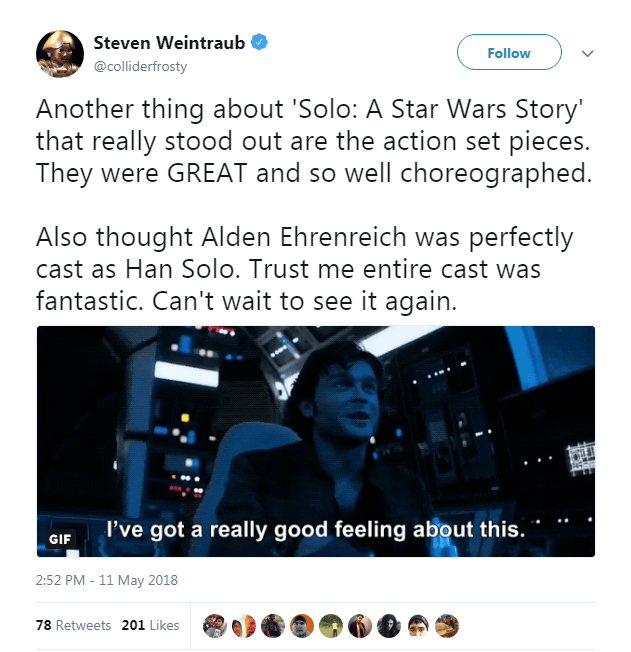
Task: Open the @colliderfrosty handle link
Action: tap(141, 67)
